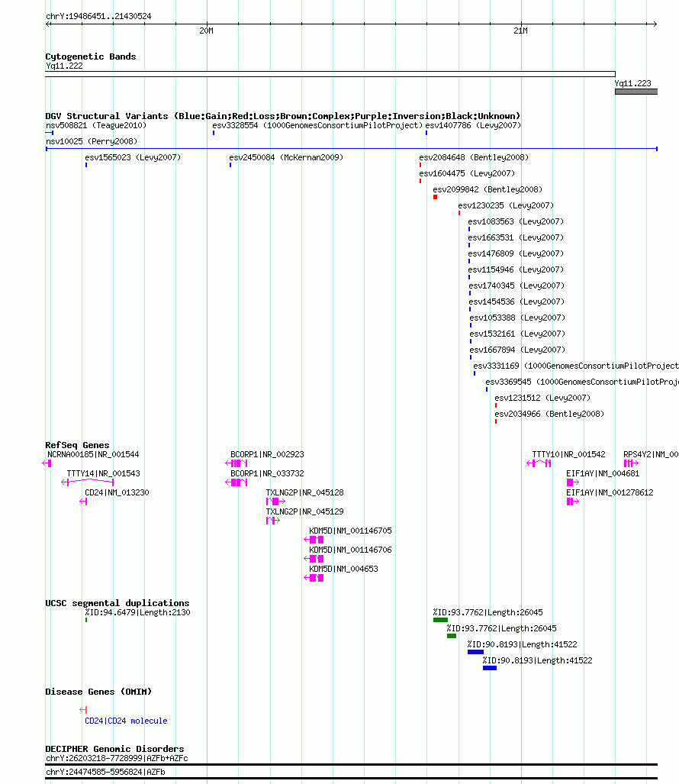679x784 pixels.
Task: Open CD24|CD24 molecule link
Action: coord(126,721)
